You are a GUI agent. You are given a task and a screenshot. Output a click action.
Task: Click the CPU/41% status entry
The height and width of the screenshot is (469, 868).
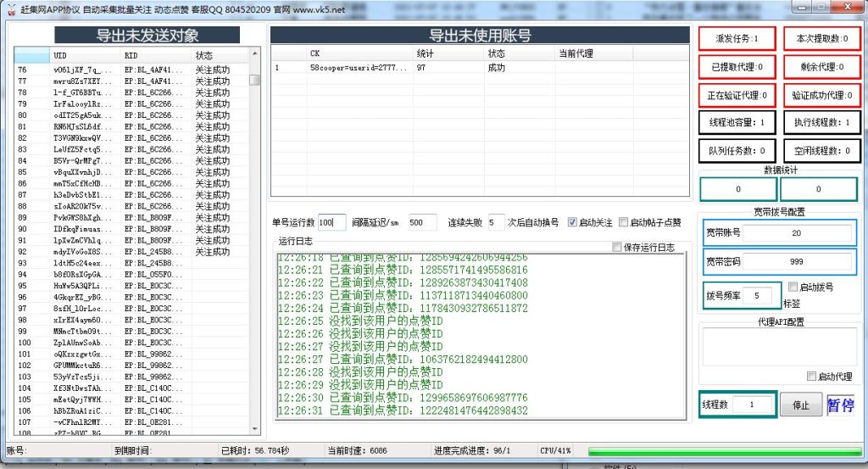pyautogui.click(x=555, y=450)
